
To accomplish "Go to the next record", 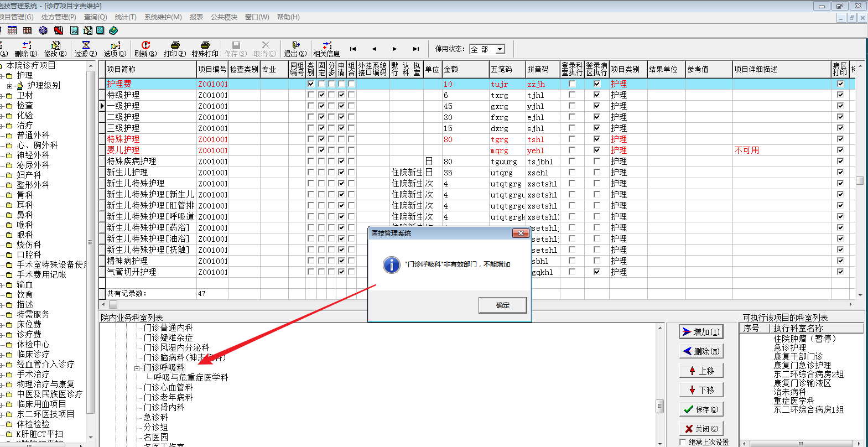I will coord(394,49).
